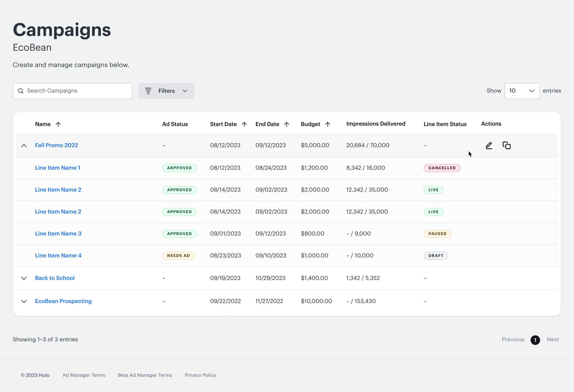Open the Show 10 entries dropdown

point(522,91)
